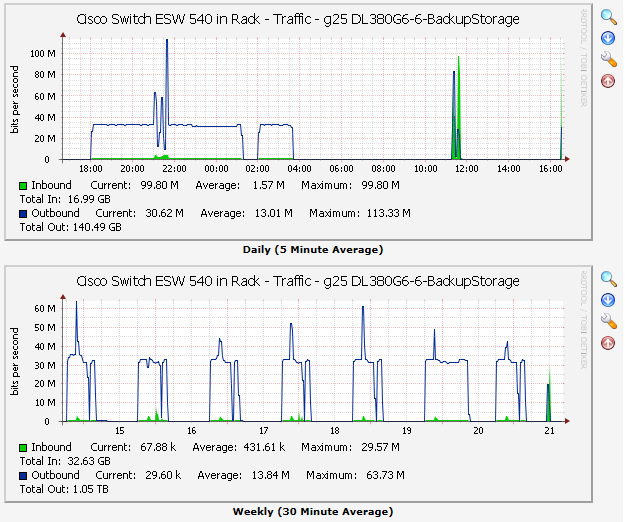This screenshot has height=522, width=625.
Task: Click the blue download arrow icon beside Weekly graph
Action: click(x=608, y=300)
